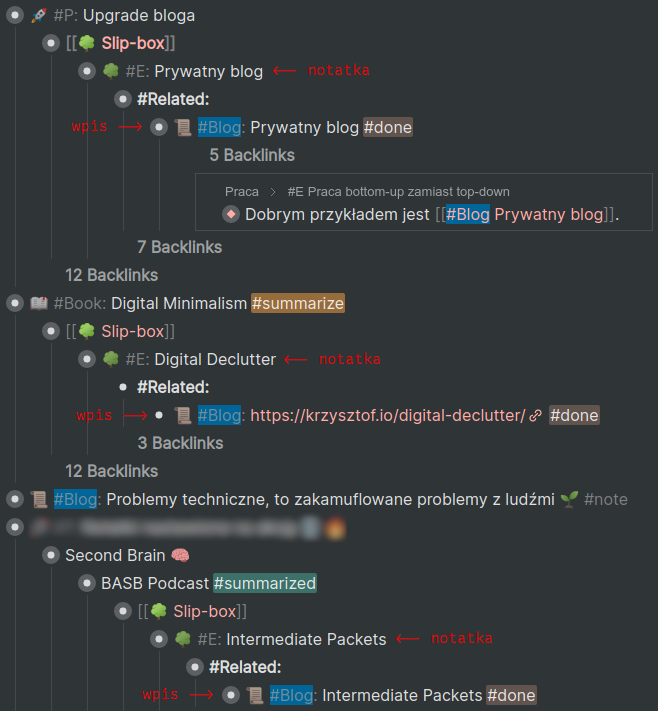
Task: Click #done tag on Intermediate Packets
Action: tap(511, 695)
